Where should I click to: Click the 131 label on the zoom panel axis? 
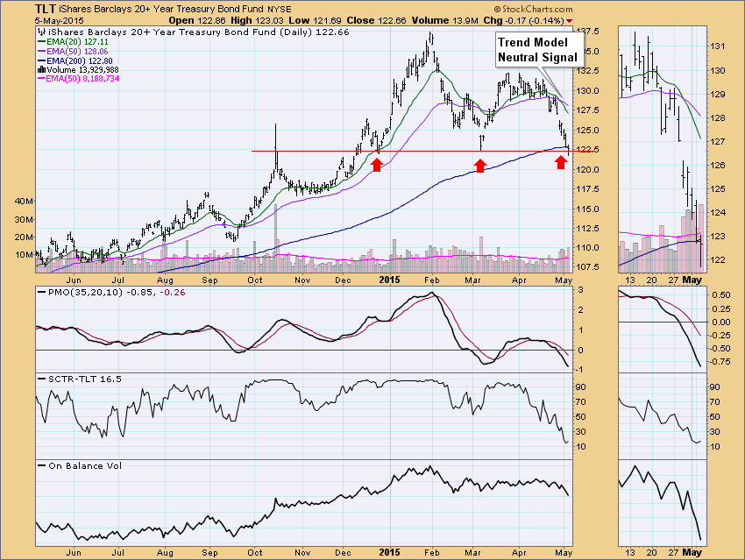click(x=718, y=46)
